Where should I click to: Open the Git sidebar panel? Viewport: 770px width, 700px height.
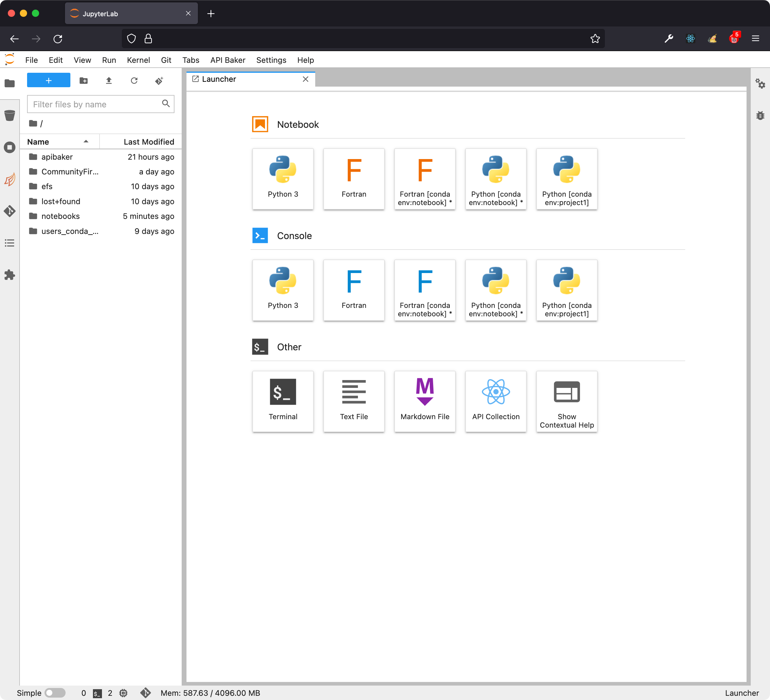10,211
